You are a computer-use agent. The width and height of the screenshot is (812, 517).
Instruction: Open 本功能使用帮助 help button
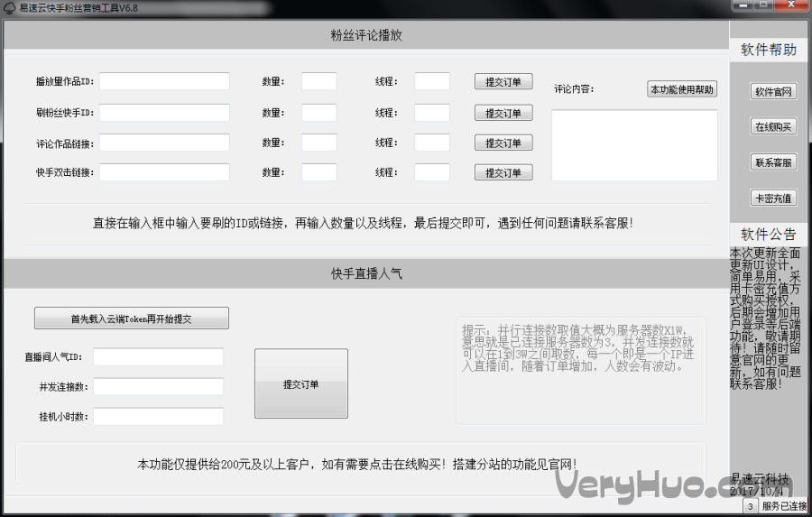(682, 89)
